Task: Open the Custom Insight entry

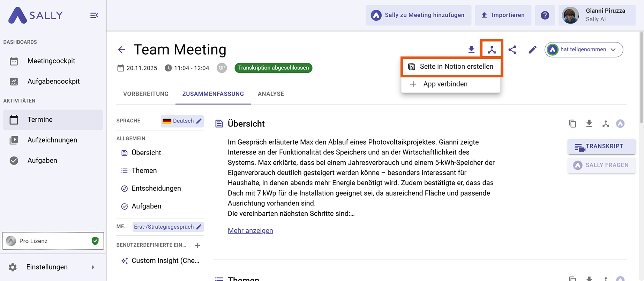Action: (160, 261)
